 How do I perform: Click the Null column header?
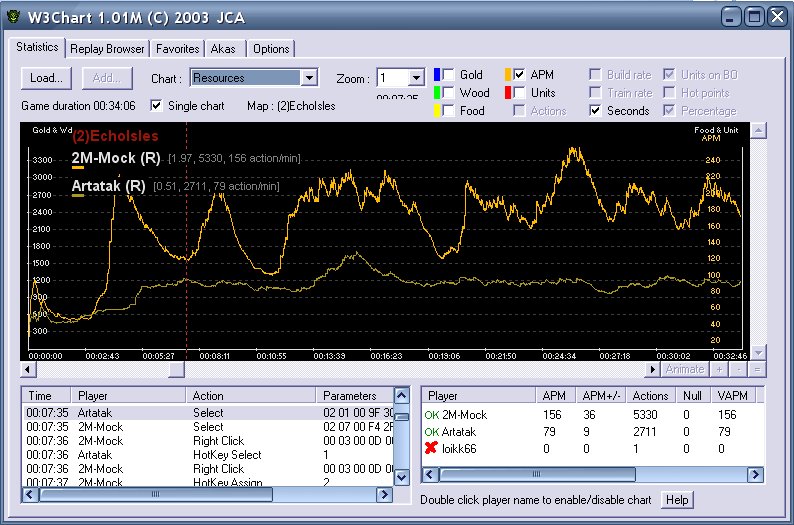[693, 395]
